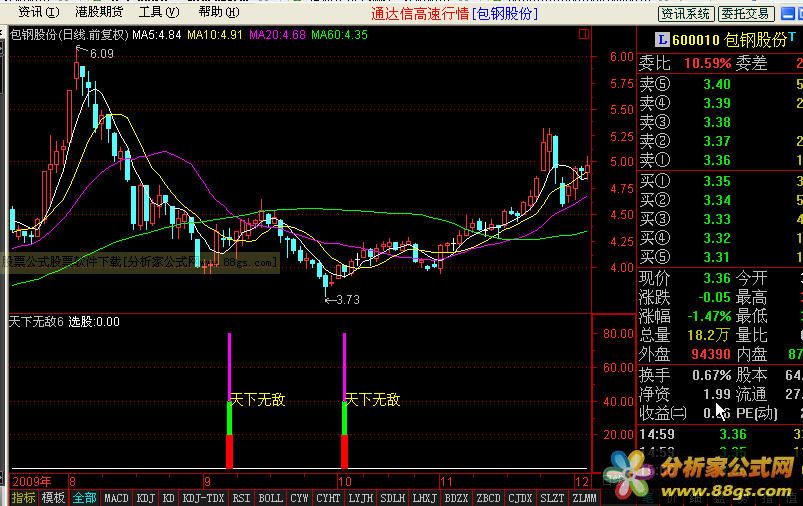803x506 pixels.
Task: Click the small red square icon at chart corner
Action: 583,34
